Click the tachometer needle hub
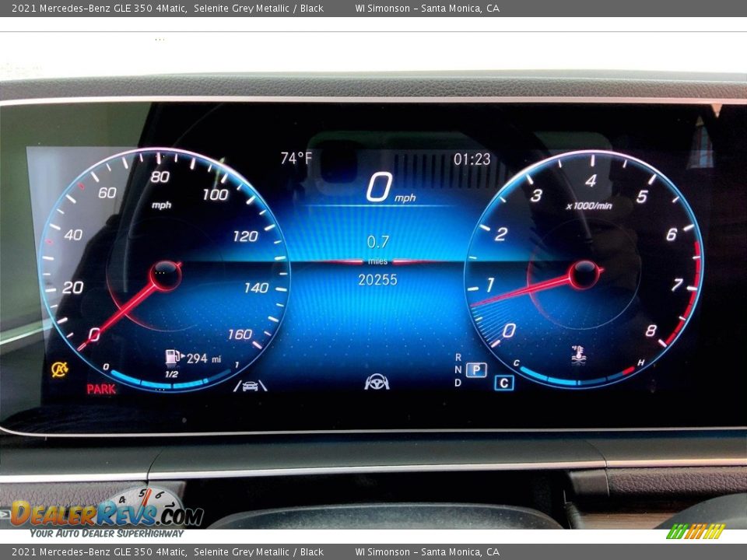The image size is (747, 560). point(584,275)
